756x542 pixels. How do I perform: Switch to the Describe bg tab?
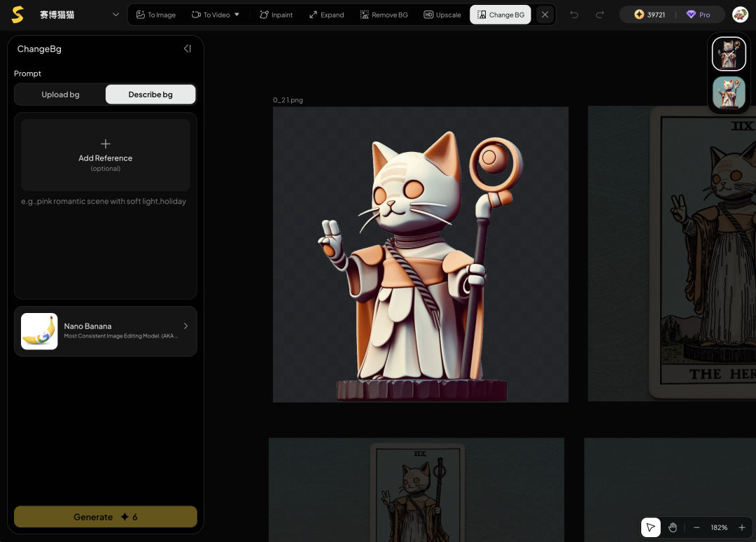[150, 95]
